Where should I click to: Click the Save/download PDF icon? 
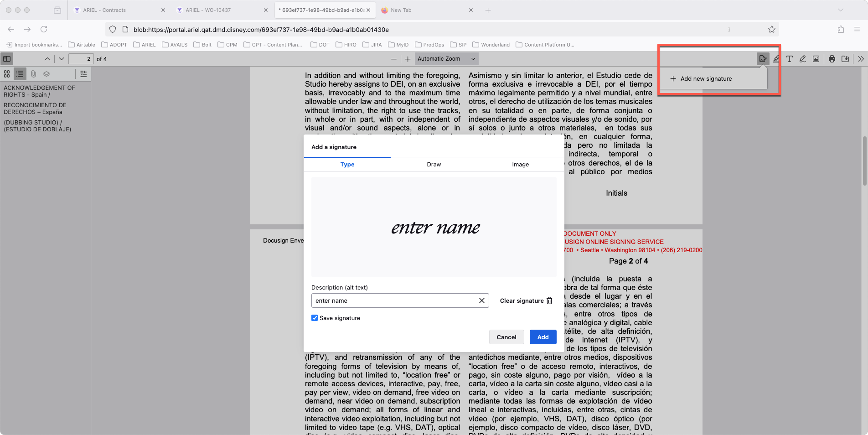(x=845, y=59)
